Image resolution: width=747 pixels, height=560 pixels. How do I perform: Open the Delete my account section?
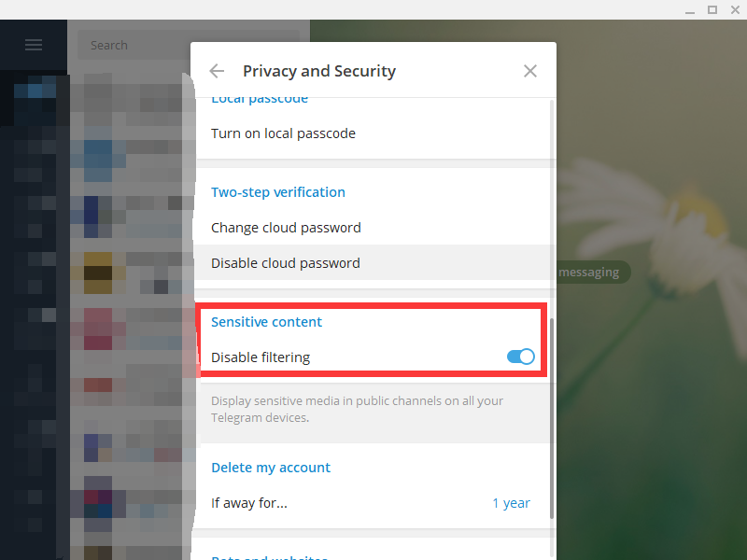coord(271,467)
